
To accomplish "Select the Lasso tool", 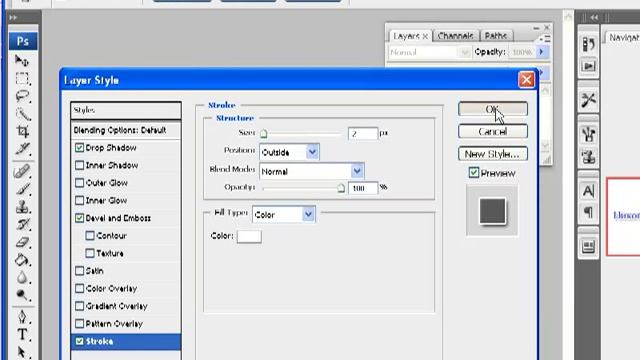I will pos(22,96).
